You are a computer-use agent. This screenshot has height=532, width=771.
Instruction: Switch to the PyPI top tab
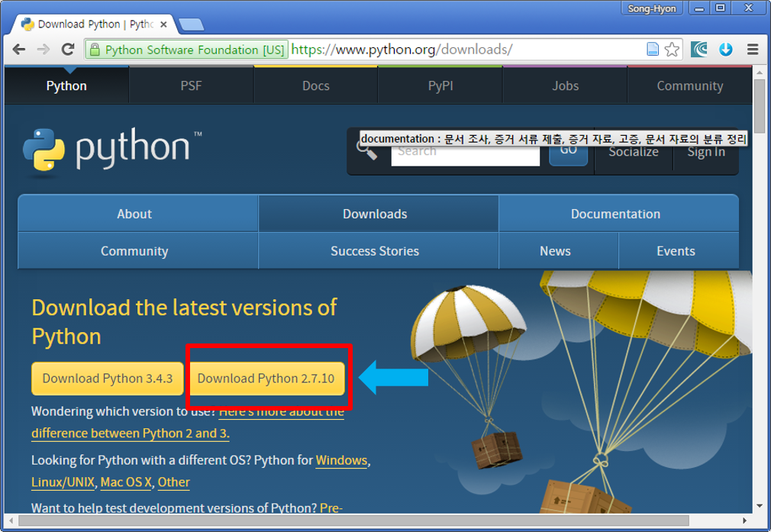(x=440, y=85)
